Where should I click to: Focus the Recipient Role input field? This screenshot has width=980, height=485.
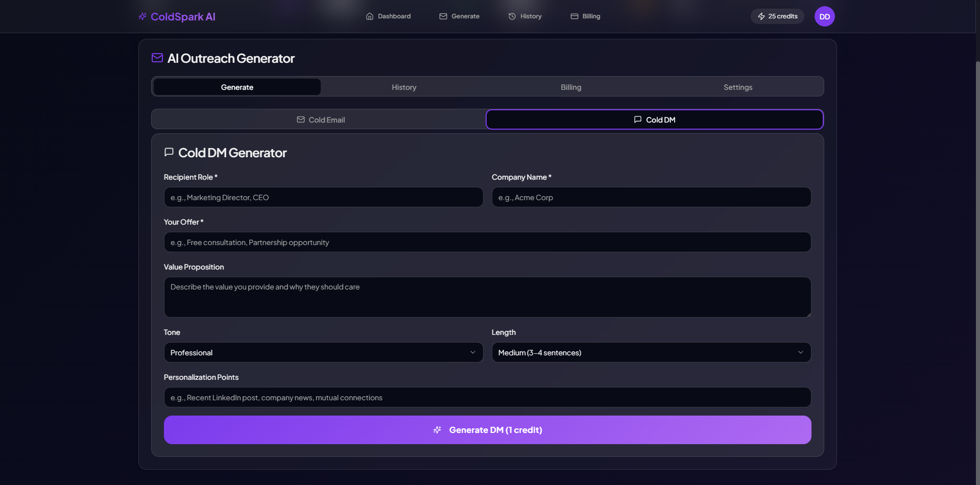click(x=323, y=197)
